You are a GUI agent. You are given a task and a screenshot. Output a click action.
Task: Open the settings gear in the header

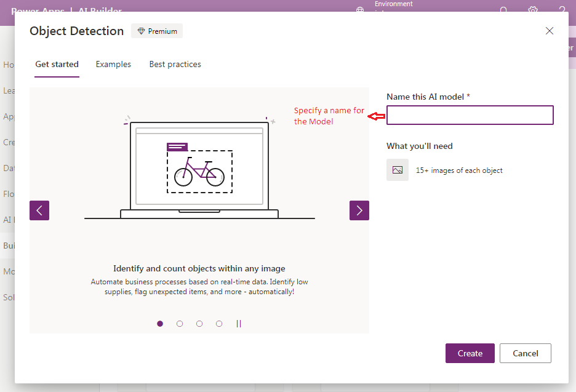[533, 8]
